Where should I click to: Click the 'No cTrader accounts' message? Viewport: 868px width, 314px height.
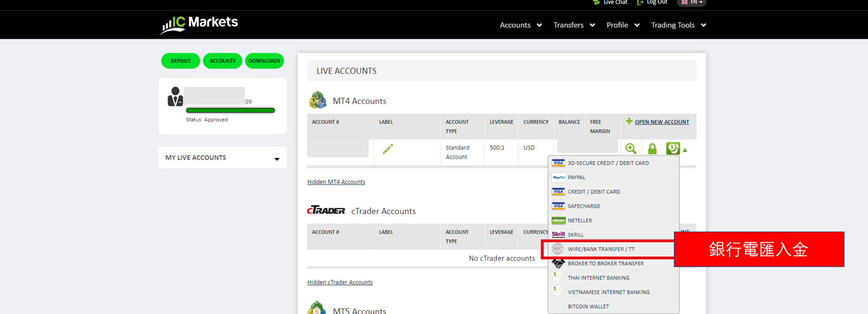(x=502, y=258)
